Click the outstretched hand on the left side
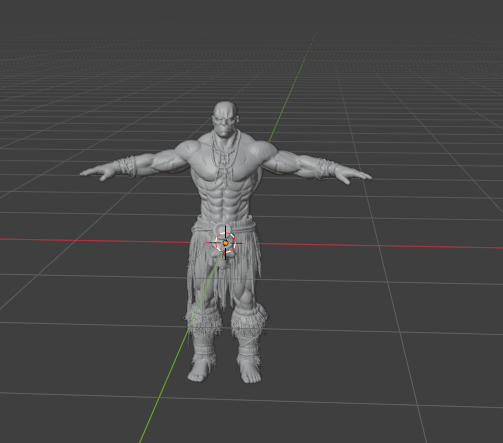503x443 pixels. coord(97,172)
